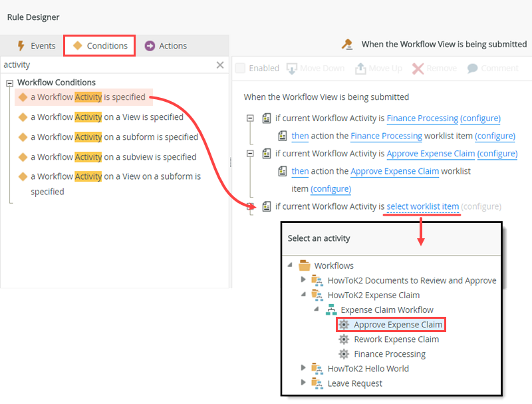Click into the 'activity' search field
Screen dimensions: 532x404
[x=106, y=65]
